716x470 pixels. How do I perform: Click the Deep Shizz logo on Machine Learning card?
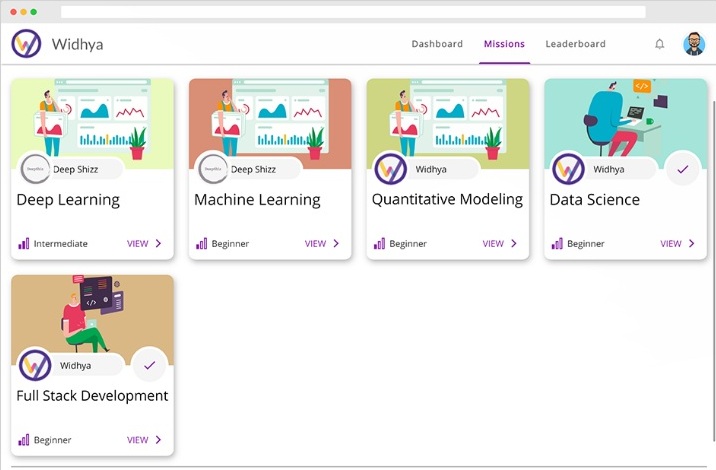point(213,169)
